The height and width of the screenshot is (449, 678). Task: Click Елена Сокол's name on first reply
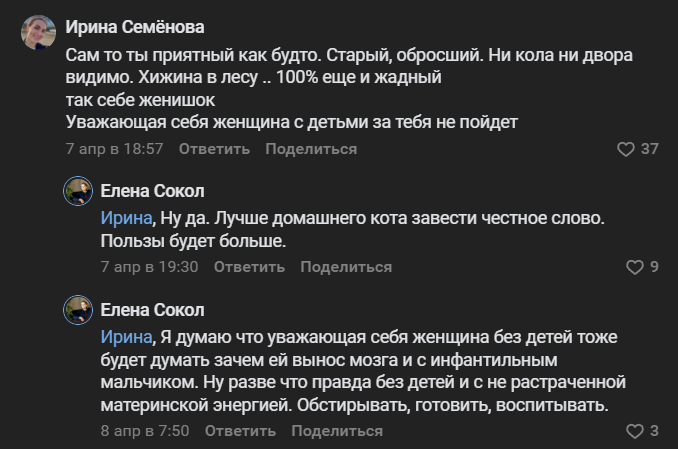click(152, 191)
